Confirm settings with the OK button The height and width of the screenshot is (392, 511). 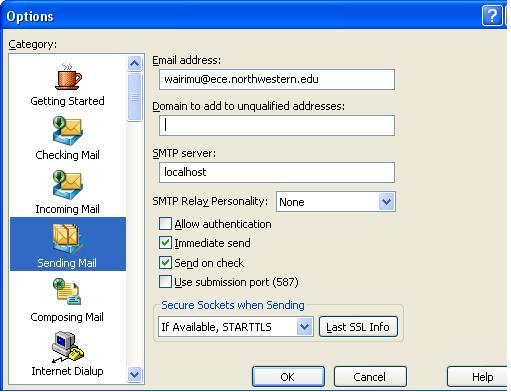(288, 377)
